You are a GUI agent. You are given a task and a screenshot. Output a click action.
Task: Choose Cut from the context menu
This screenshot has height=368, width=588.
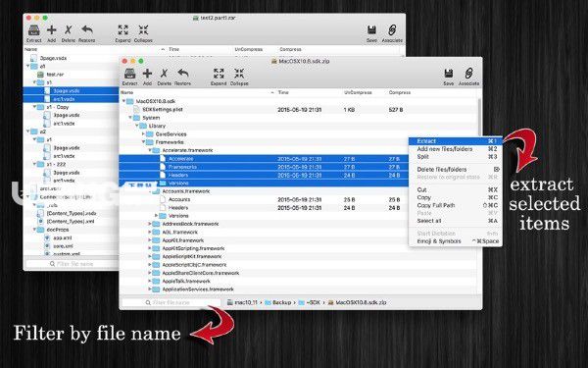coord(456,189)
